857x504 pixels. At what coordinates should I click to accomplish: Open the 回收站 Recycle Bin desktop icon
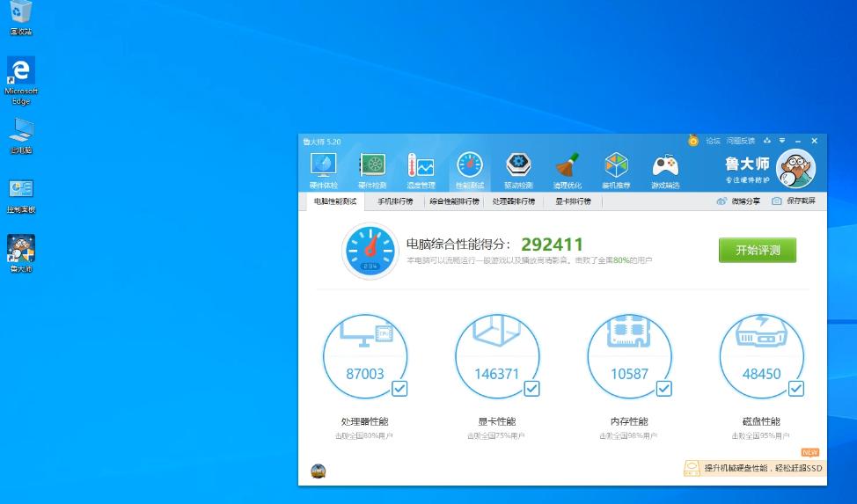(x=21, y=18)
